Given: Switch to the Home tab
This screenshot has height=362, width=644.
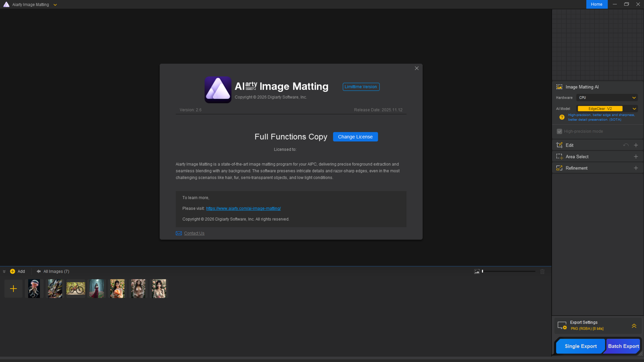Looking at the screenshot, I should tap(596, 4).
